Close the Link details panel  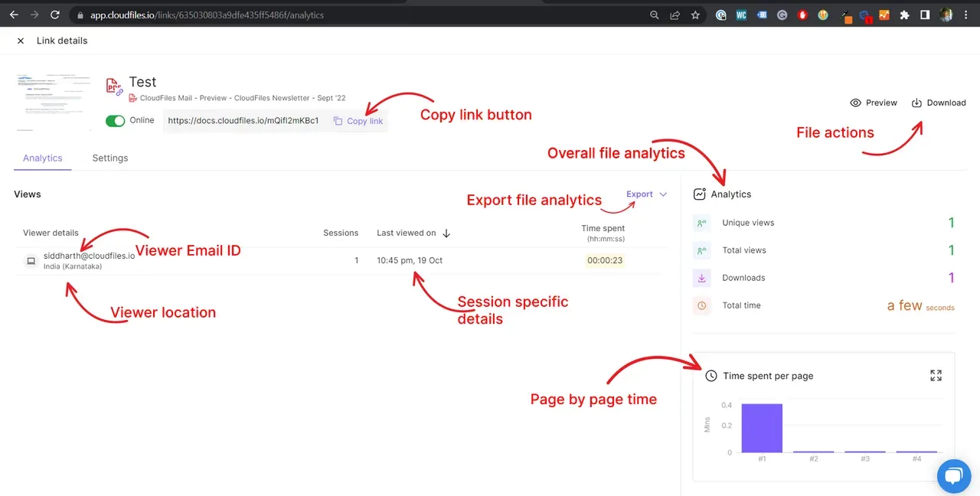click(x=21, y=41)
